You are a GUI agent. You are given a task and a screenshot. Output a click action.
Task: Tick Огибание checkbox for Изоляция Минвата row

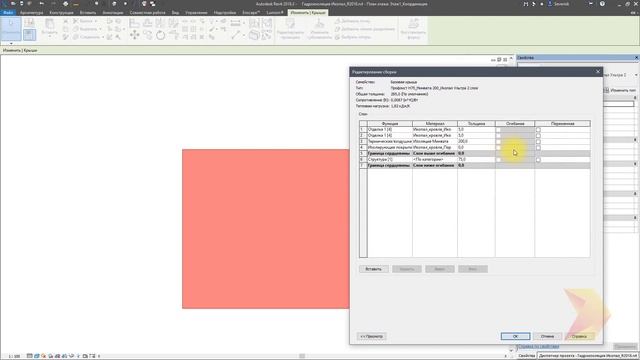(498, 142)
